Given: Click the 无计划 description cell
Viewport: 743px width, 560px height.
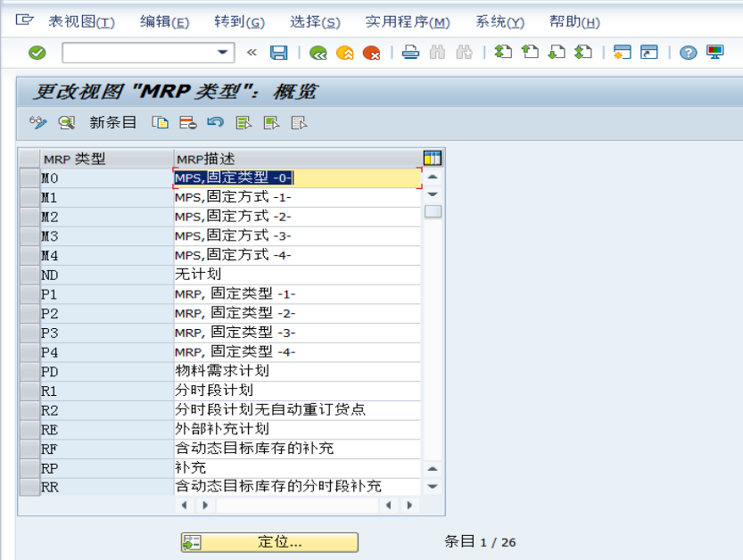Looking at the screenshot, I should (297, 275).
